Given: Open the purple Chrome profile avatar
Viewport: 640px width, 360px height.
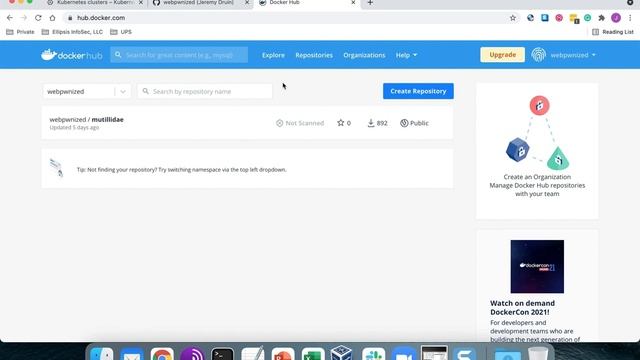Looking at the screenshot, I should 616,18.
